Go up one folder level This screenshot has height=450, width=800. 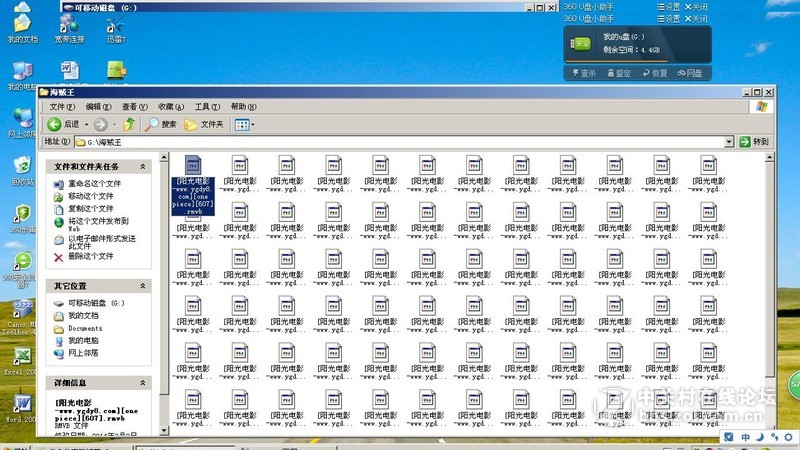click(x=129, y=124)
